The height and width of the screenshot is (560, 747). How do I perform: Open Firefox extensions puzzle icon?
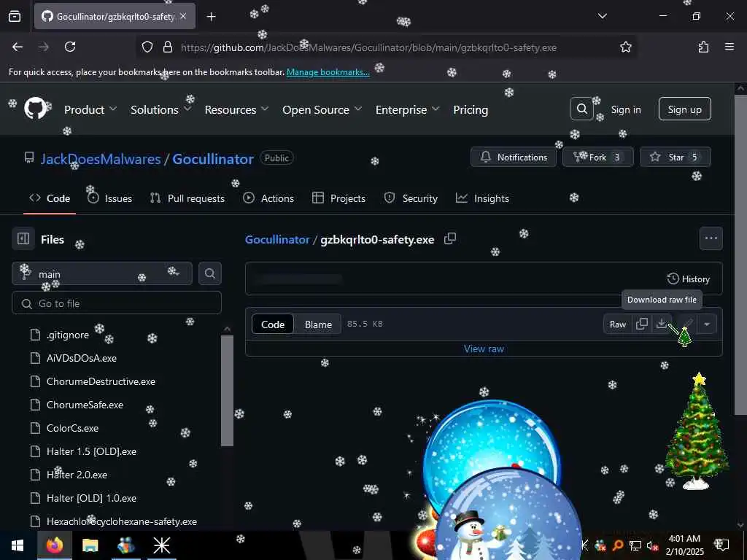[703, 47]
